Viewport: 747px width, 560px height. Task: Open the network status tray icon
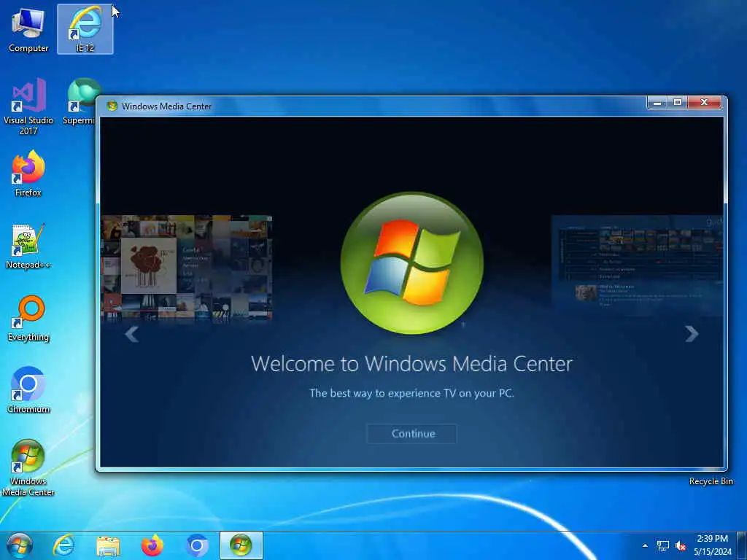[x=662, y=545]
